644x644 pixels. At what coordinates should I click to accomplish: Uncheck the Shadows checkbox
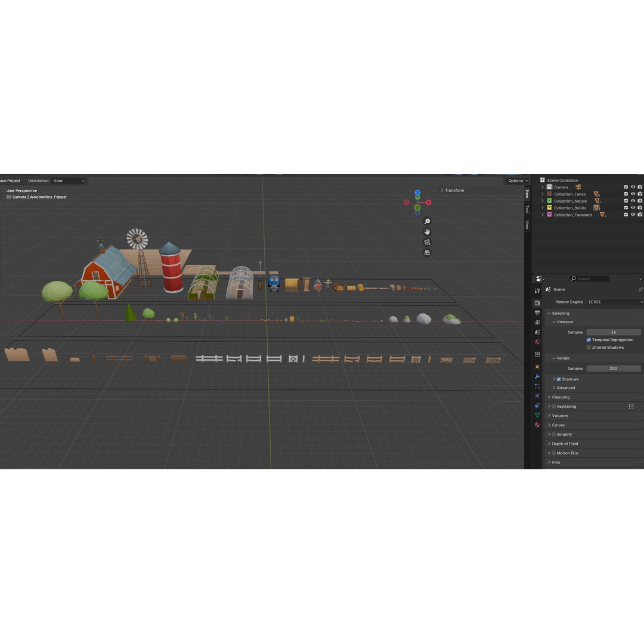point(559,379)
